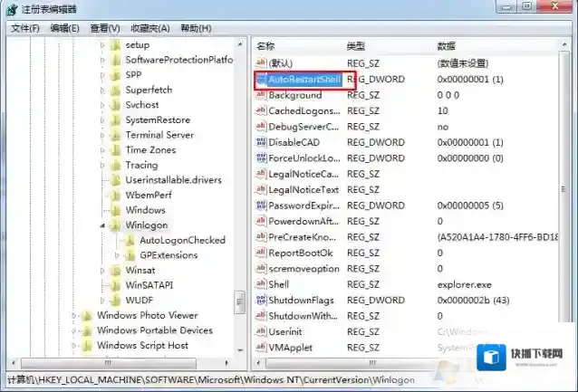This screenshot has width=578, height=392.
Task: Select the AutoLogonChecked key
Action: click(x=182, y=240)
